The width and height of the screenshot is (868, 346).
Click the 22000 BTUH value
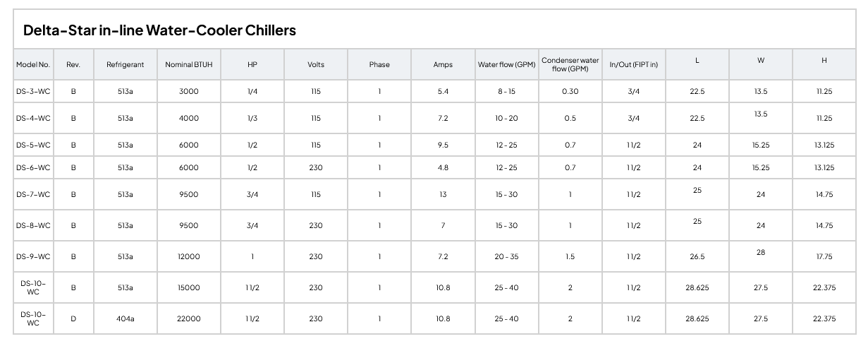pyautogui.click(x=189, y=319)
